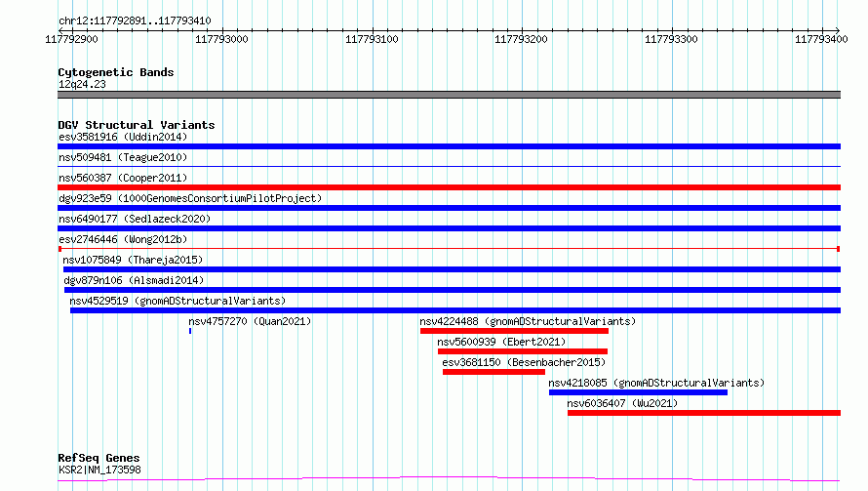Open nsv4224488 (gnomADStructuralVariants) label

point(528,321)
